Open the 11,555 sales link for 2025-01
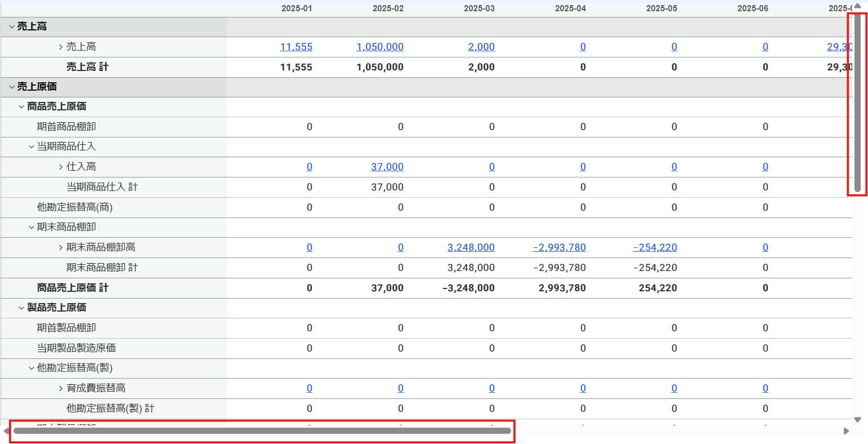This screenshot has width=868, height=444. pyautogui.click(x=296, y=47)
